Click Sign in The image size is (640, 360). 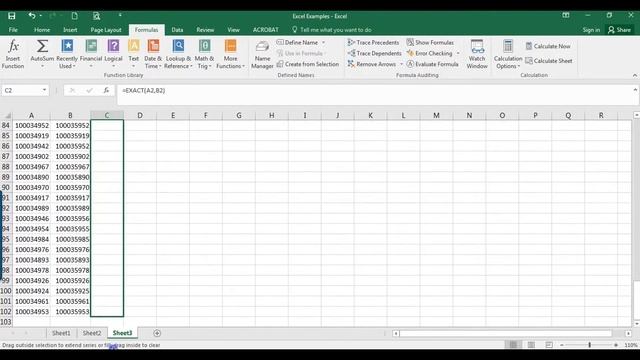pyautogui.click(x=591, y=30)
